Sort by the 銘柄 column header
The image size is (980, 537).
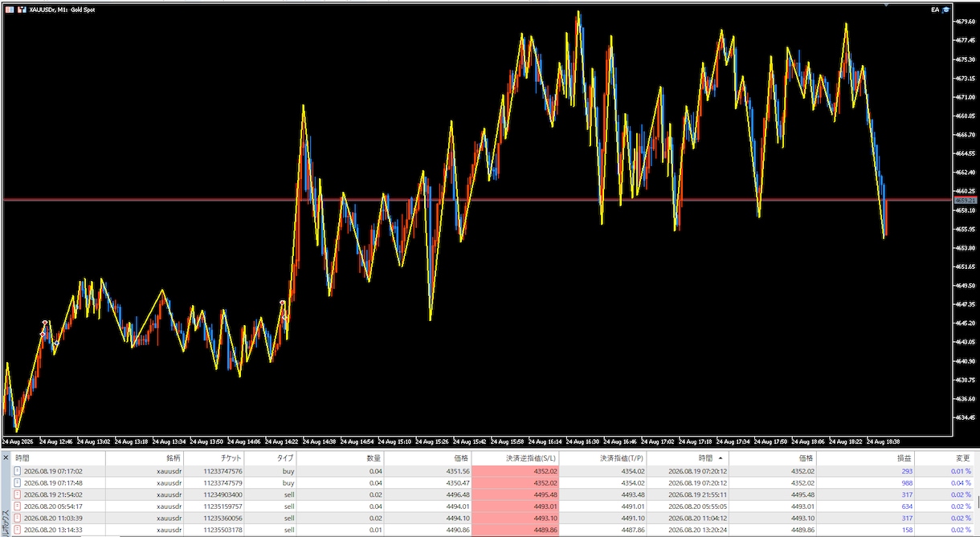[145, 458]
